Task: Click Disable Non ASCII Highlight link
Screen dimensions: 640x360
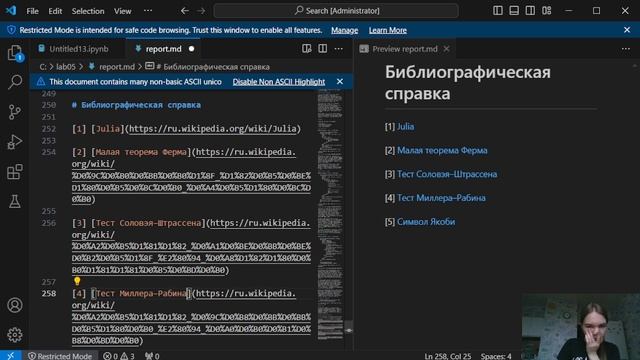Action: pos(279,82)
